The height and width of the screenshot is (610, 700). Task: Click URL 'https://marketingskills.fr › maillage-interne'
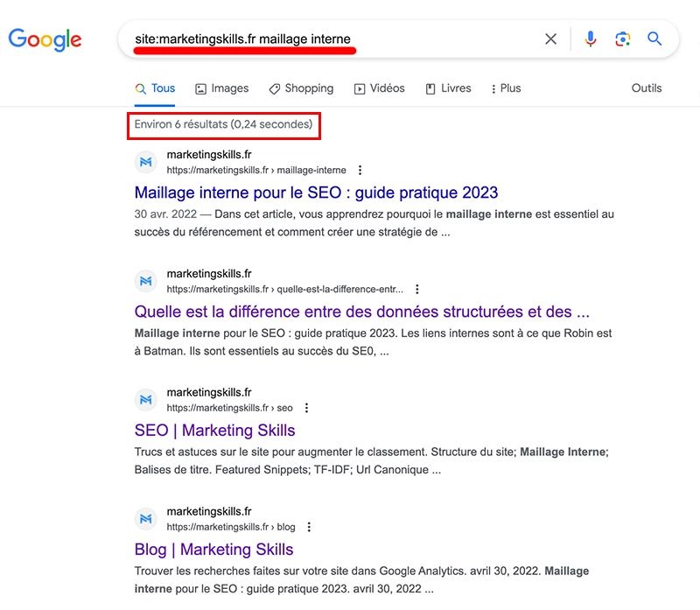click(x=256, y=170)
